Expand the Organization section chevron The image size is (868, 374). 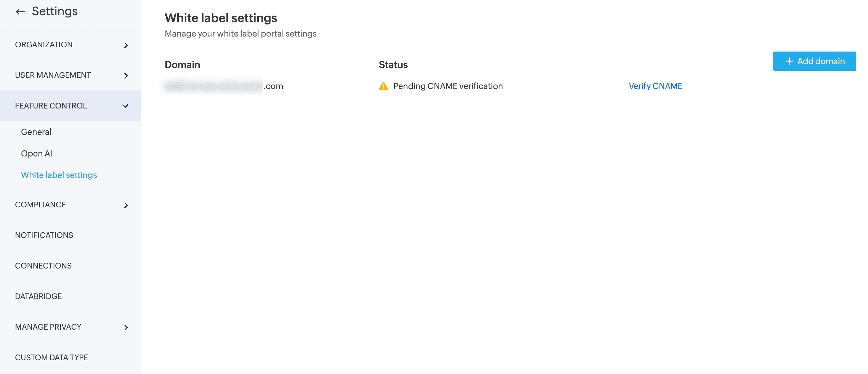[x=126, y=45]
